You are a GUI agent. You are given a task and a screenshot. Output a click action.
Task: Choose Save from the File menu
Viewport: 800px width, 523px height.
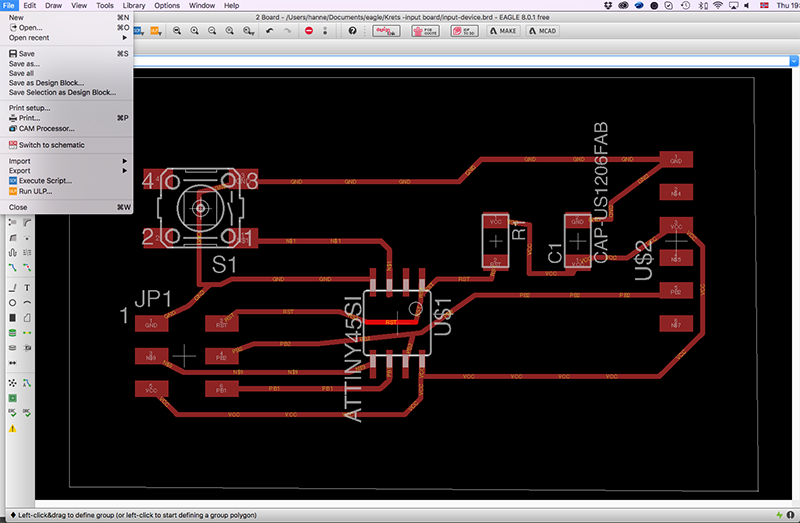pyautogui.click(x=67, y=54)
